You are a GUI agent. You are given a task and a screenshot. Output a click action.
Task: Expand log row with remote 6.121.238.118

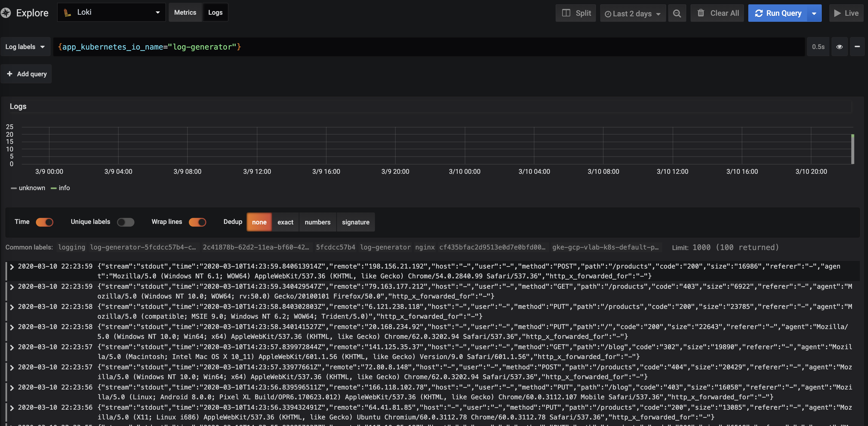[x=12, y=307]
